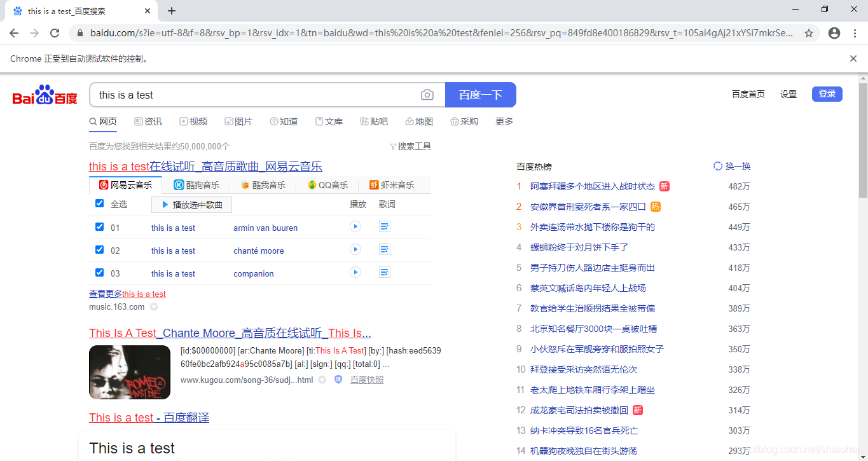Viewport: 868px width, 461px height.
Task: Switch to the 地图 search tab
Action: (419, 121)
